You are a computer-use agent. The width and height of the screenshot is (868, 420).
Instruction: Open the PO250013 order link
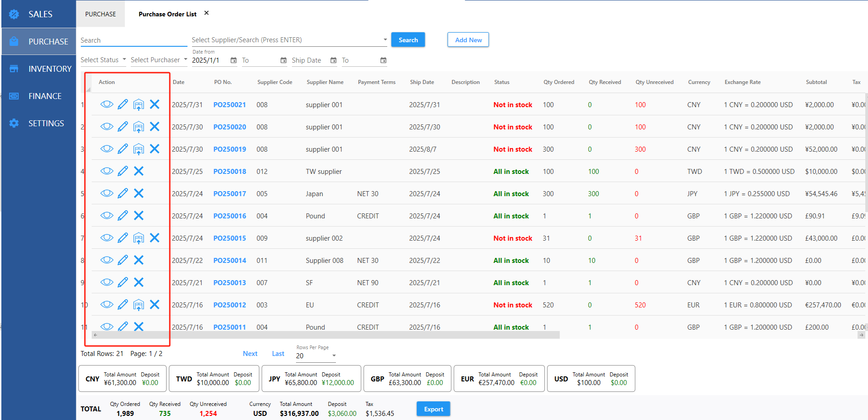click(229, 283)
